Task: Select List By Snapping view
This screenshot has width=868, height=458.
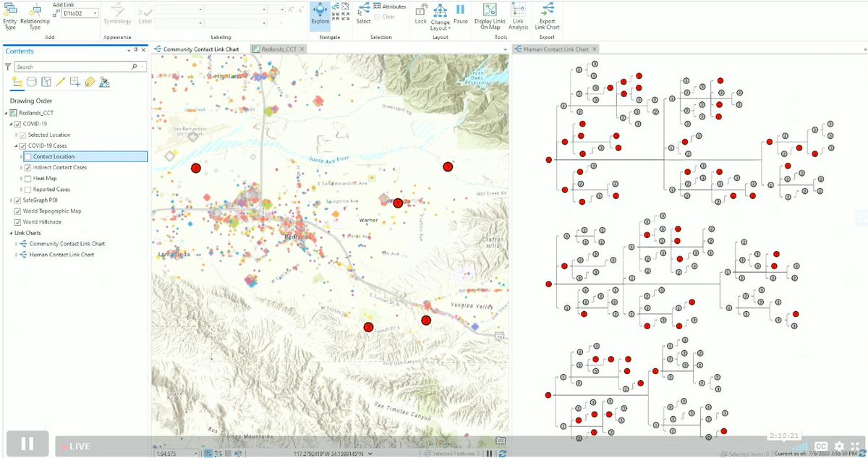Action: click(75, 82)
